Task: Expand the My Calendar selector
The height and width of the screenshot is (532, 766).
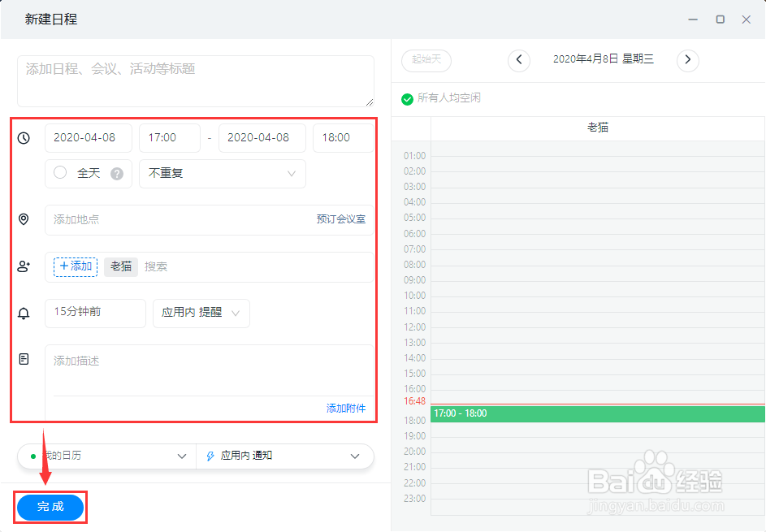Action: [107, 456]
